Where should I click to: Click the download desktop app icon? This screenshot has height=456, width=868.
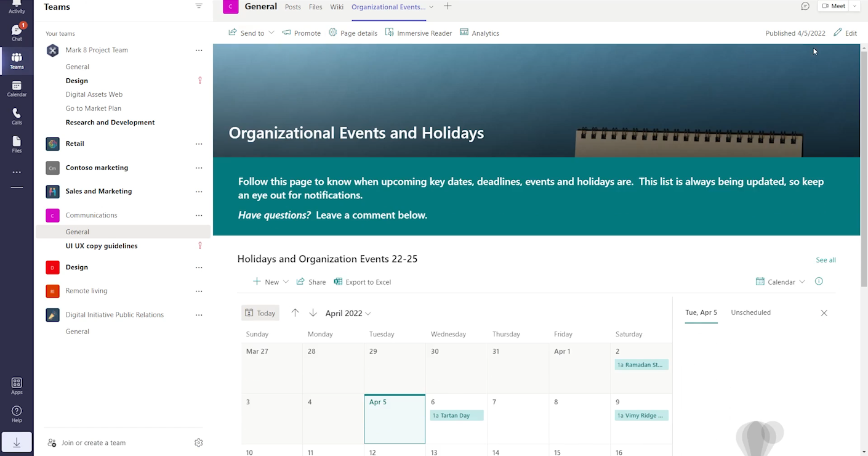click(x=17, y=442)
